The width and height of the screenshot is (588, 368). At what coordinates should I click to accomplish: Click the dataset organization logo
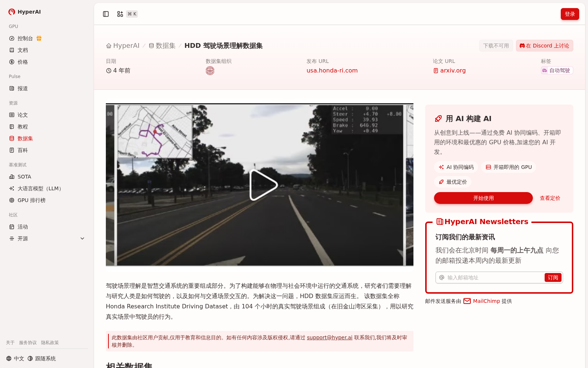[210, 71]
